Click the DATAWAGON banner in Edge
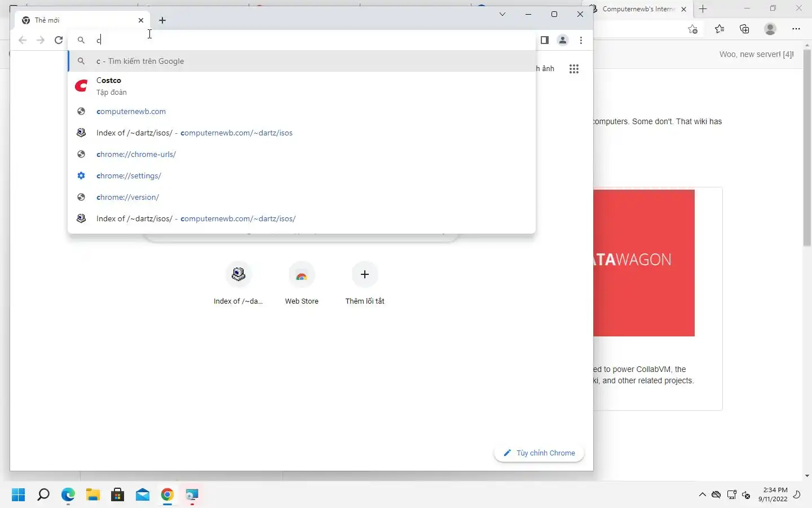The height and width of the screenshot is (508, 812). (644, 263)
